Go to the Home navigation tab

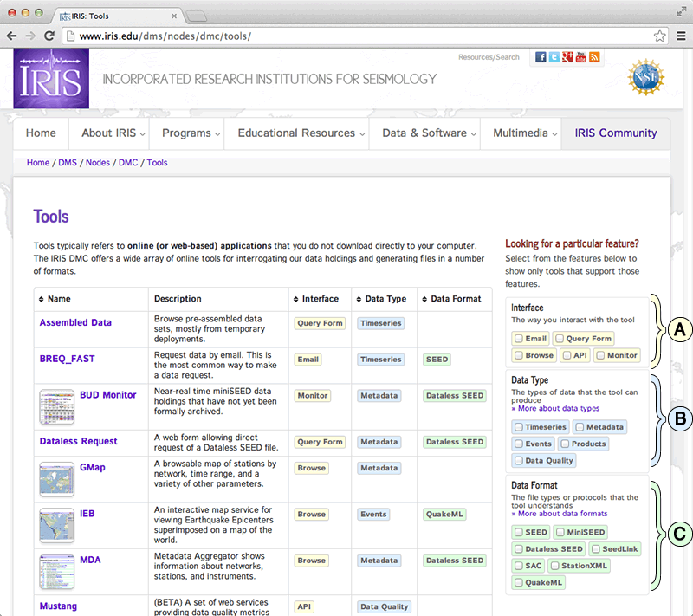click(41, 133)
